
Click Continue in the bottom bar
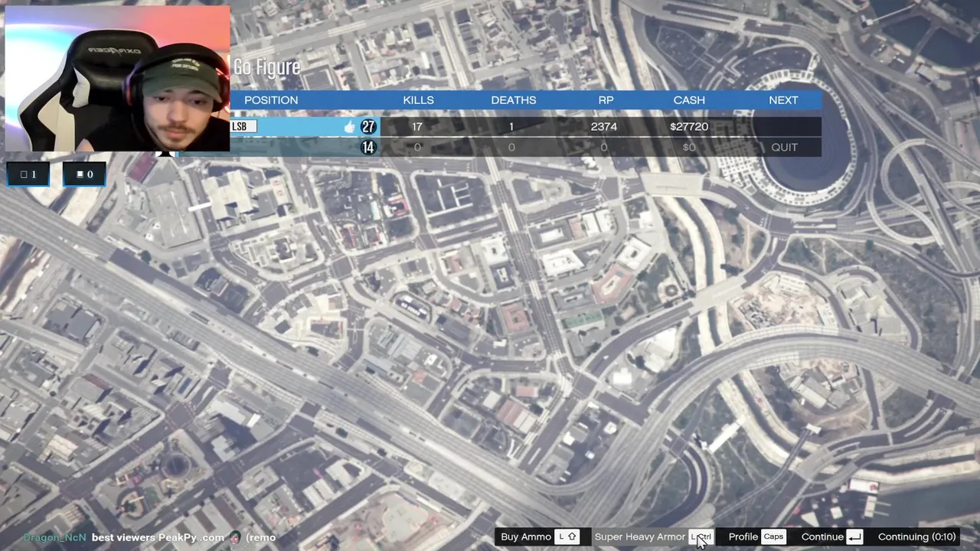[822, 536]
